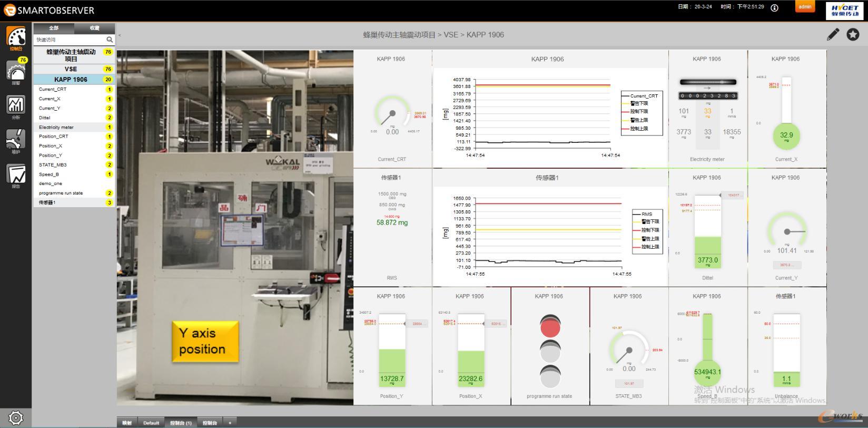The height and width of the screenshot is (428, 868).
Task: Click the RMS value 58.872 mg
Action: point(392,223)
